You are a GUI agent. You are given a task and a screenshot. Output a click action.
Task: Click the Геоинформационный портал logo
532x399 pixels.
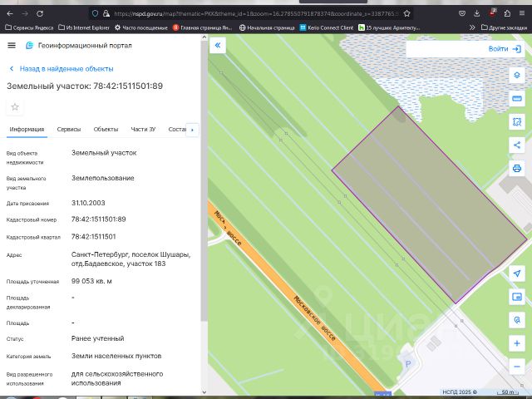coord(30,45)
